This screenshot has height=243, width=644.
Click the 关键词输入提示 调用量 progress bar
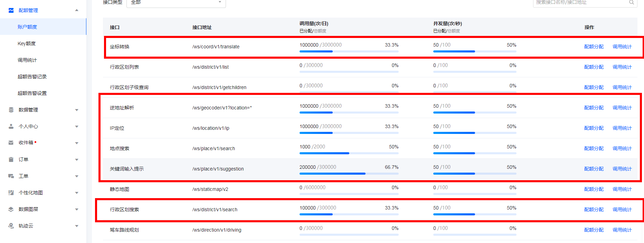[349, 174]
